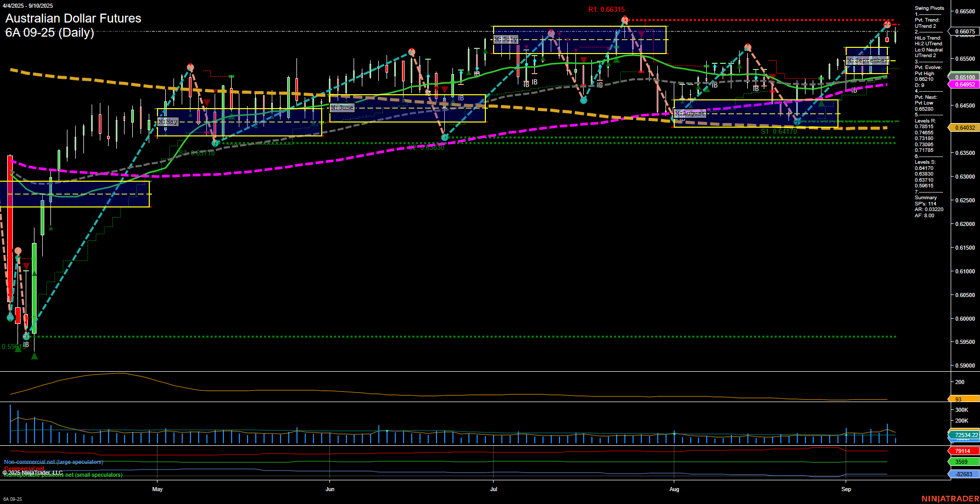
Task: Toggle Non-commercial net (large speculators) legend
Action: (54, 462)
